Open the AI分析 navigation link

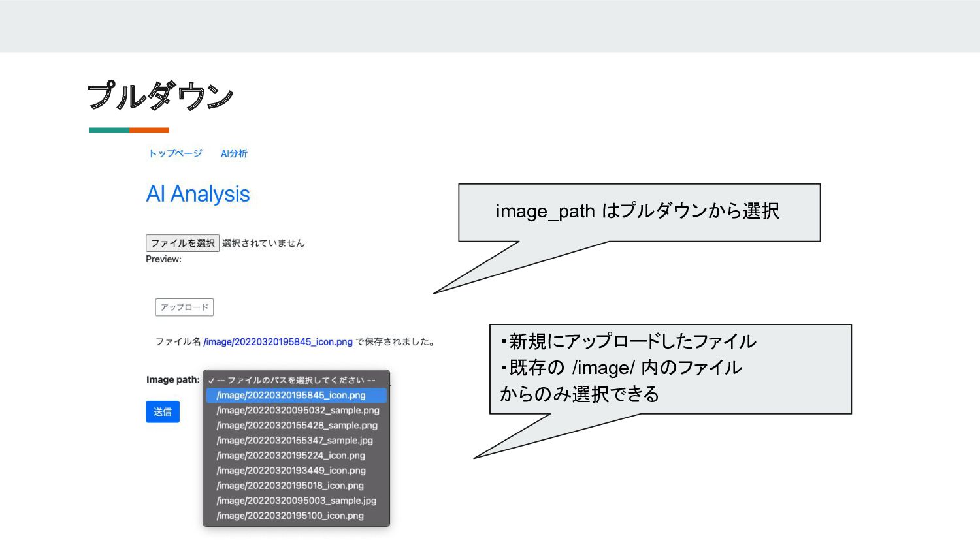coord(234,153)
